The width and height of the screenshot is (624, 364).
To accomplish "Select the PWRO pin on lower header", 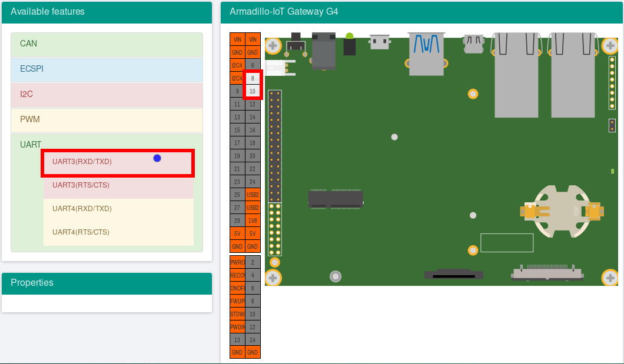I will 237,262.
